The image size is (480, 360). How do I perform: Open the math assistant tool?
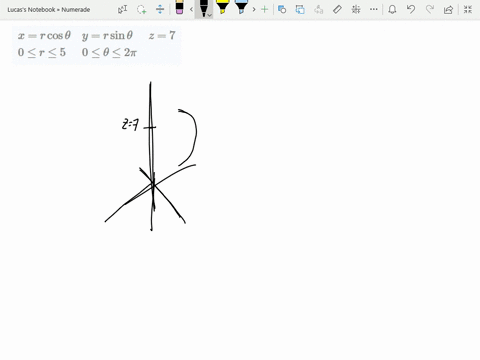coord(356,9)
